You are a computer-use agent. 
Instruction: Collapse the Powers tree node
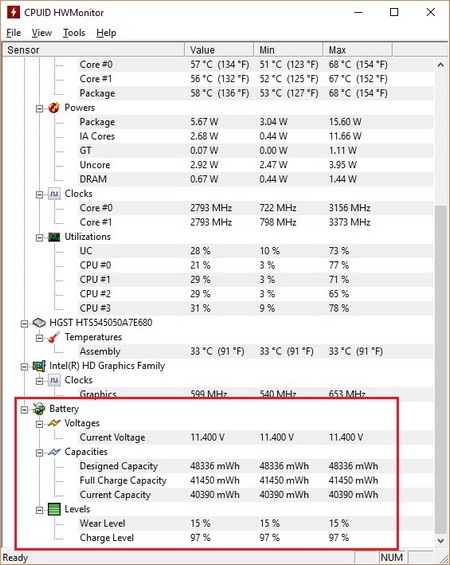tap(39, 108)
